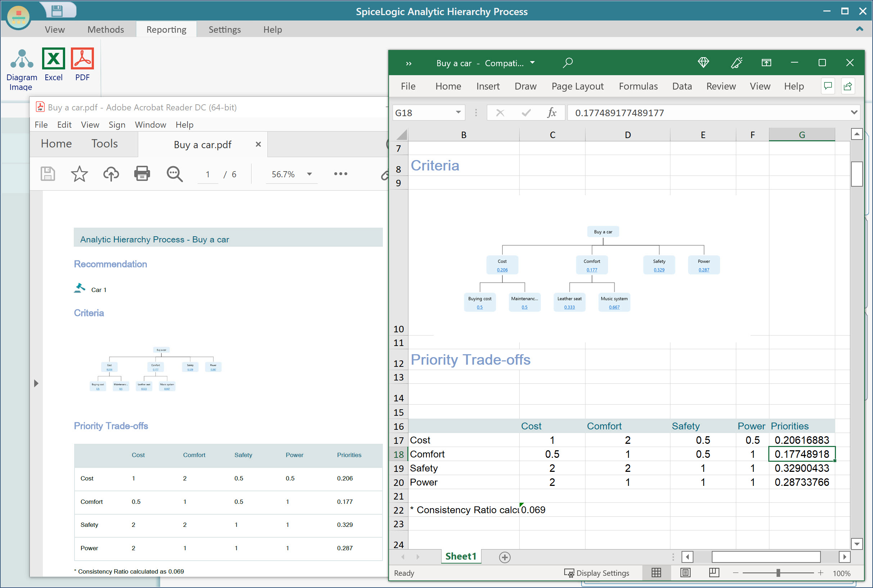Open Acrobat's Tools tab

[105, 143]
